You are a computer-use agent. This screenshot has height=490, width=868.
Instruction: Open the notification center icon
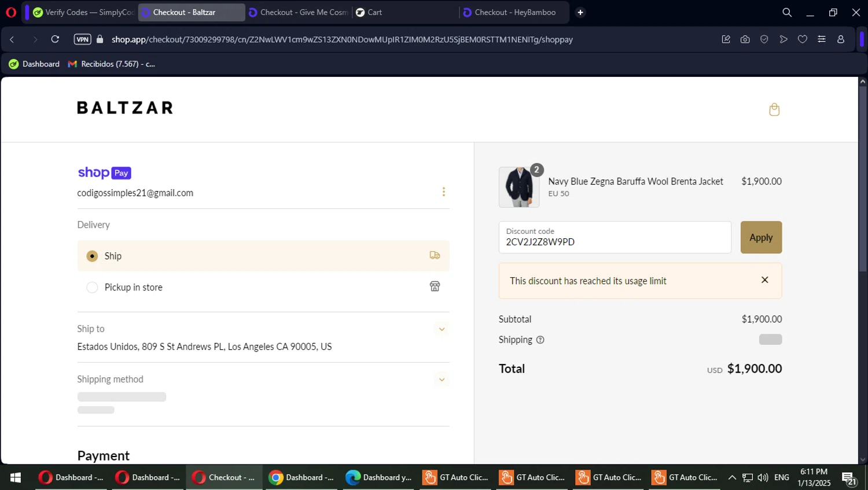(x=849, y=478)
